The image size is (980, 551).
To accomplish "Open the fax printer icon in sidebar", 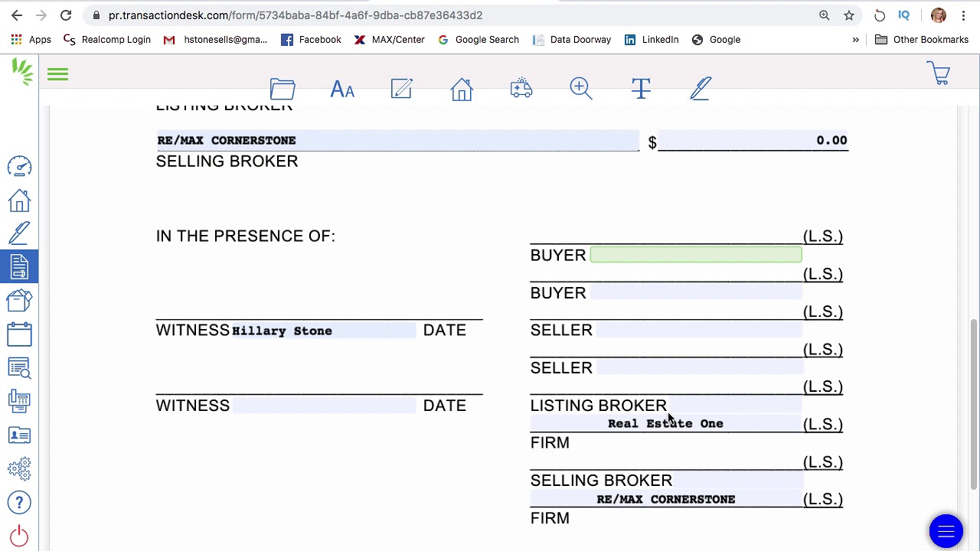I will point(19,401).
